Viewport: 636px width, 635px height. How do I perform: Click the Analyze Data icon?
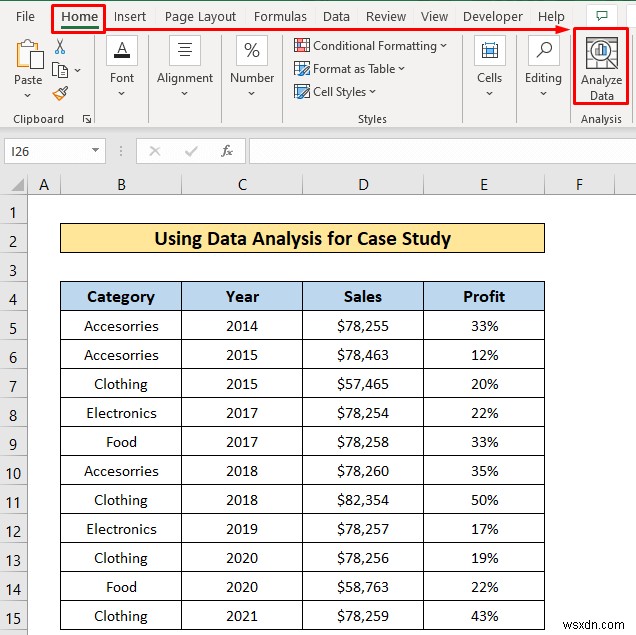pos(601,55)
